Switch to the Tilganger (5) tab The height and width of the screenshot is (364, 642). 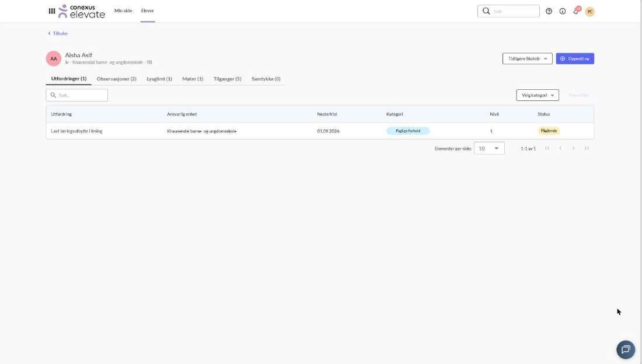click(x=227, y=79)
